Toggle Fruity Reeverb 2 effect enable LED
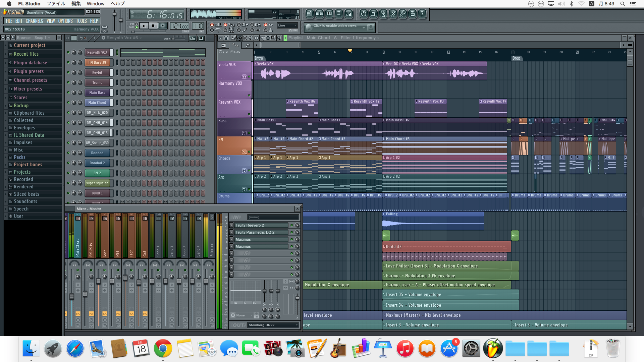Viewport: 644px width, 362px height. point(291,225)
